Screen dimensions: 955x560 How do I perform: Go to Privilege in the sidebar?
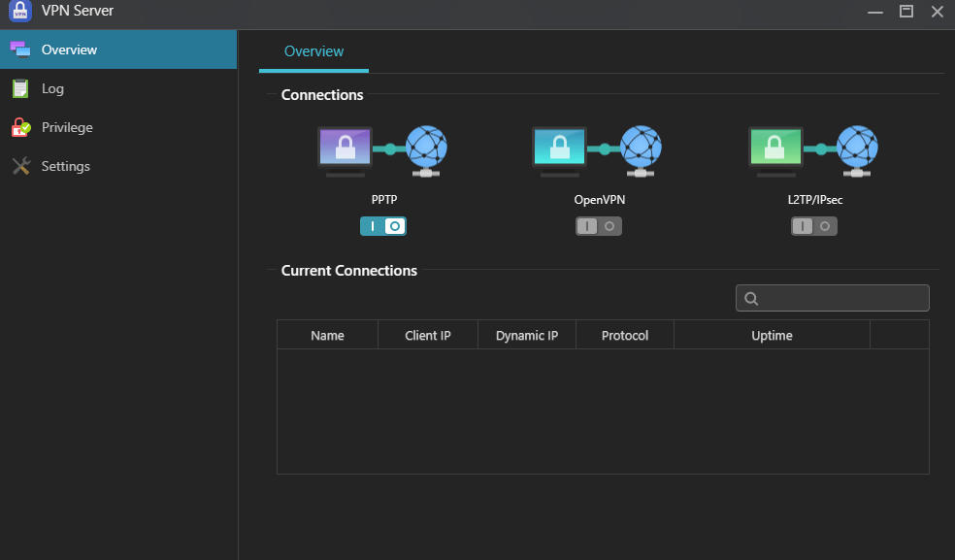118,127
